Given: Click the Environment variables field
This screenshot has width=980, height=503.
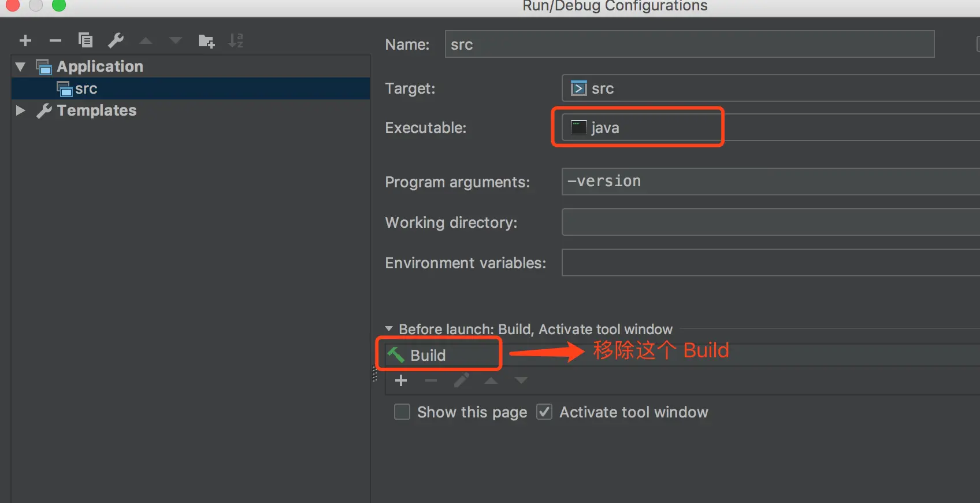Looking at the screenshot, I should point(771,262).
